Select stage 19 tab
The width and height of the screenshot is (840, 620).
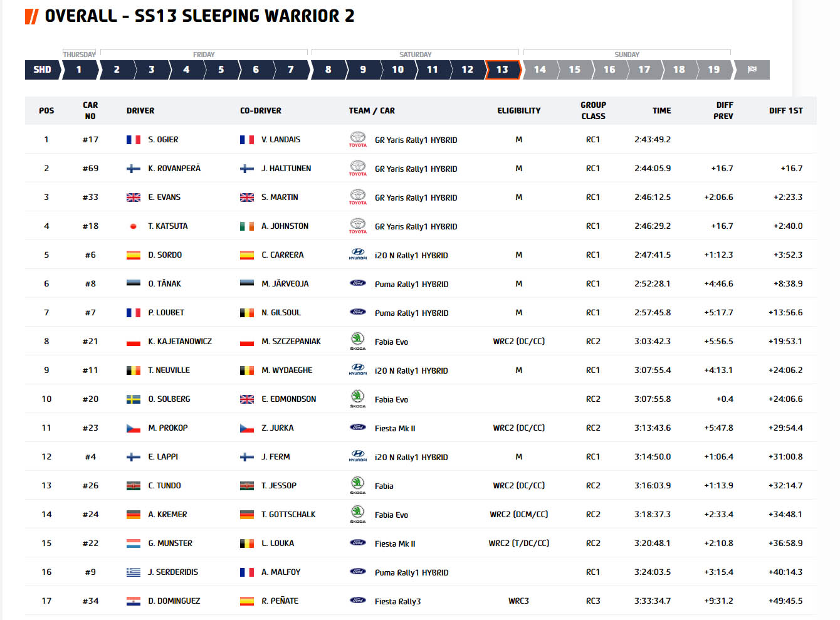tap(714, 70)
